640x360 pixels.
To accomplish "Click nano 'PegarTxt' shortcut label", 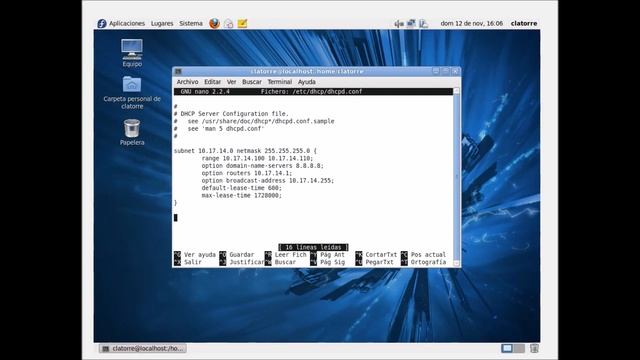I will [x=379, y=262].
